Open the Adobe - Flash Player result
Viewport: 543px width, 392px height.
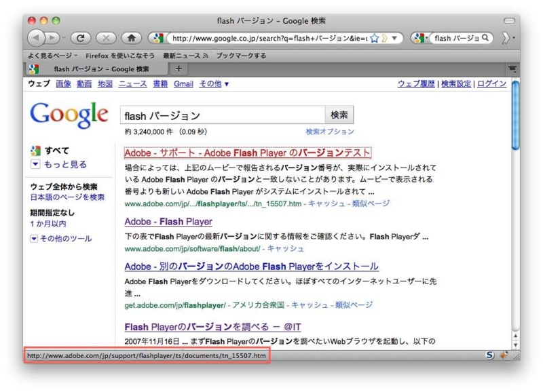[x=168, y=221]
